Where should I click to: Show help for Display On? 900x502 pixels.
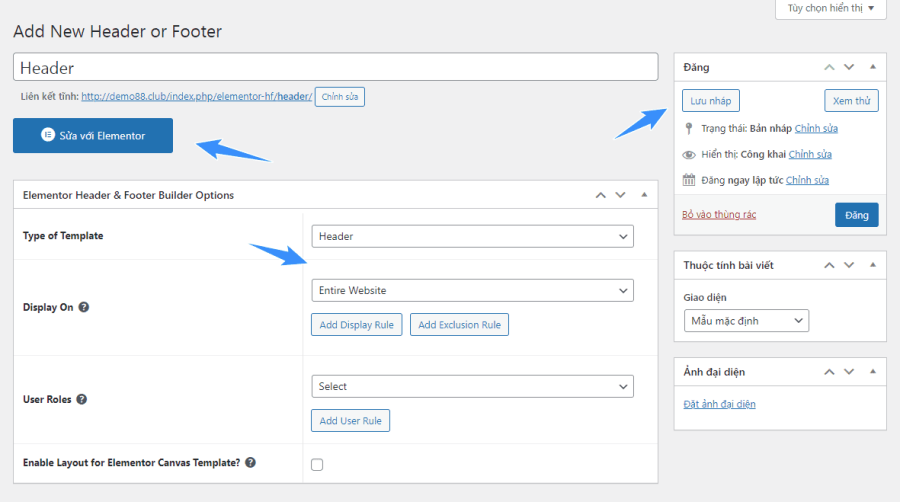coord(84,307)
